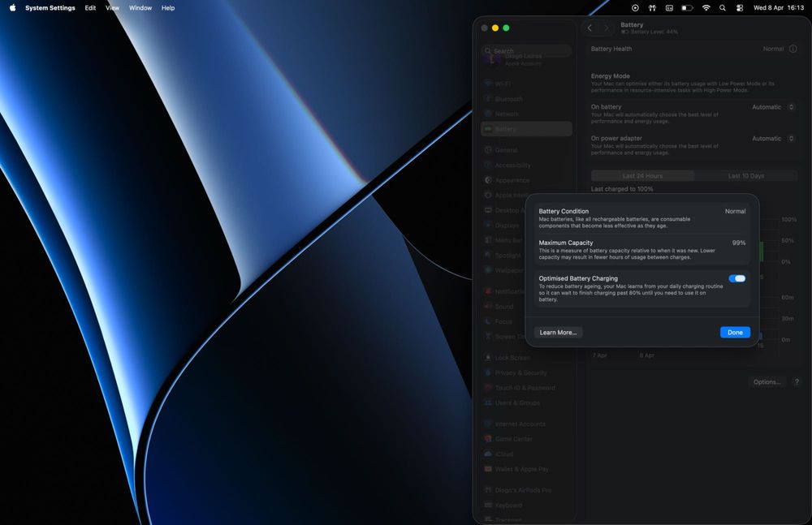This screenshot has height=525, width=812.
Task: Click the Now Playing menu bar icon
Action: (635, 7)
